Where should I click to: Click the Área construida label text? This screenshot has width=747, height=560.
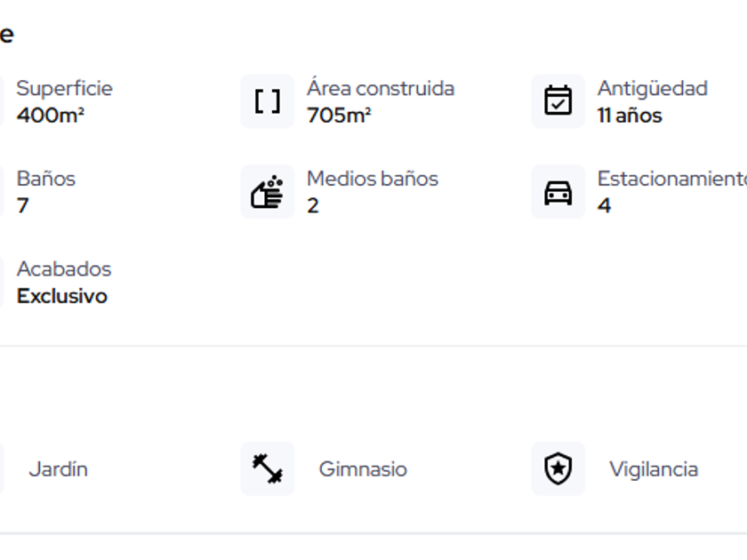(x=380, y=89)
